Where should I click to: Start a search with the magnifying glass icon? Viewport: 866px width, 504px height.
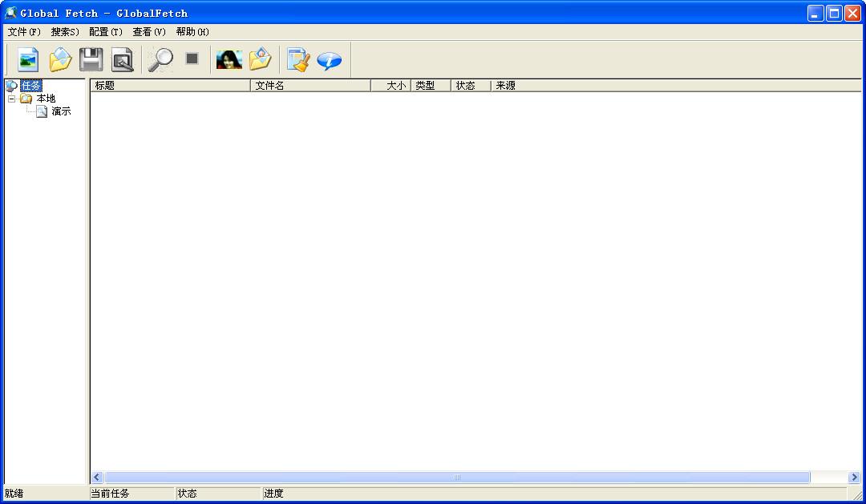(160, 59)
